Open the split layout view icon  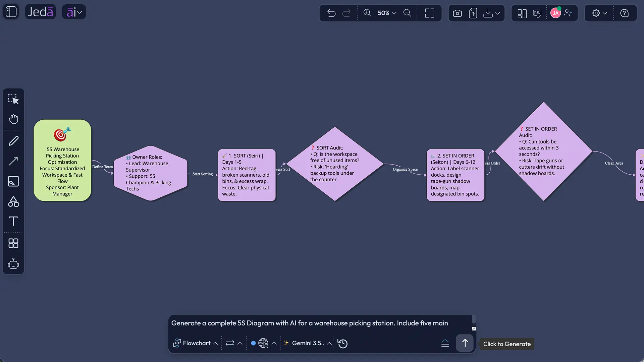(522, 13)
